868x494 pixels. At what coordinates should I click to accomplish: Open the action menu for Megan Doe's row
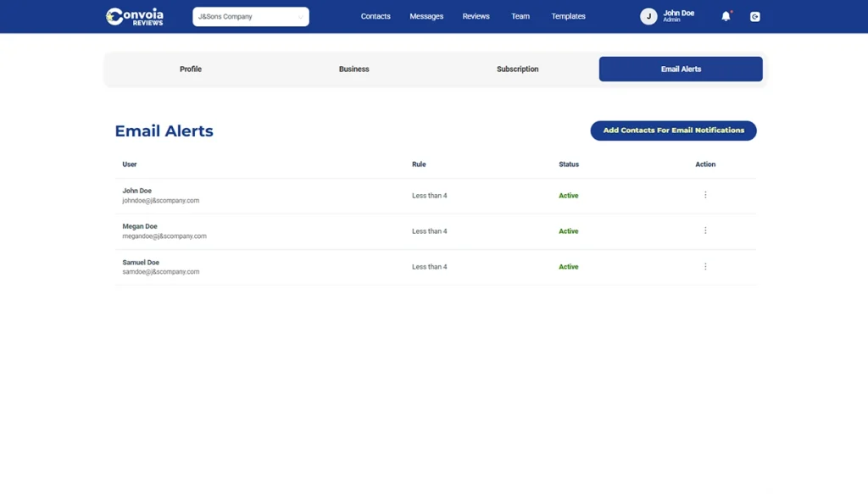point(705,230)
